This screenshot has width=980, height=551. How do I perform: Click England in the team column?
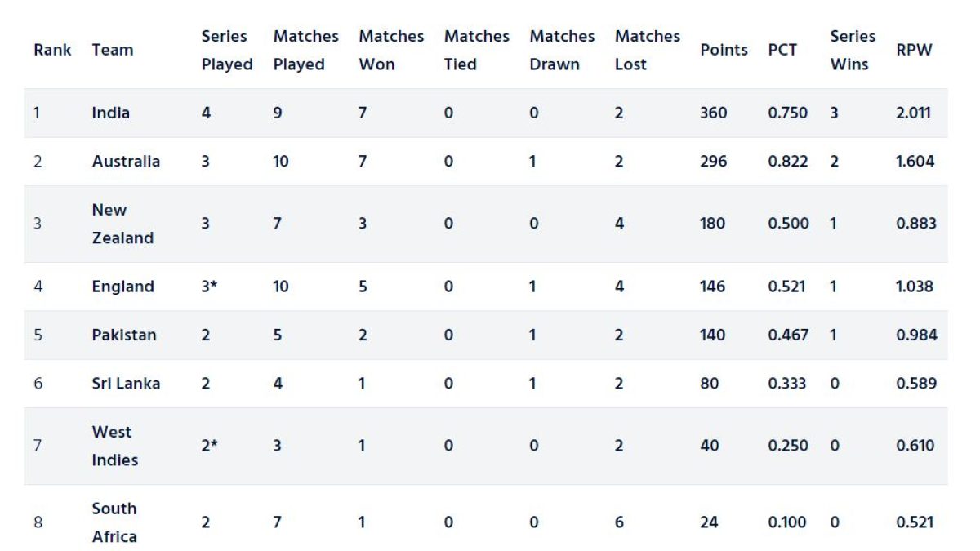(x=122, y=287)
